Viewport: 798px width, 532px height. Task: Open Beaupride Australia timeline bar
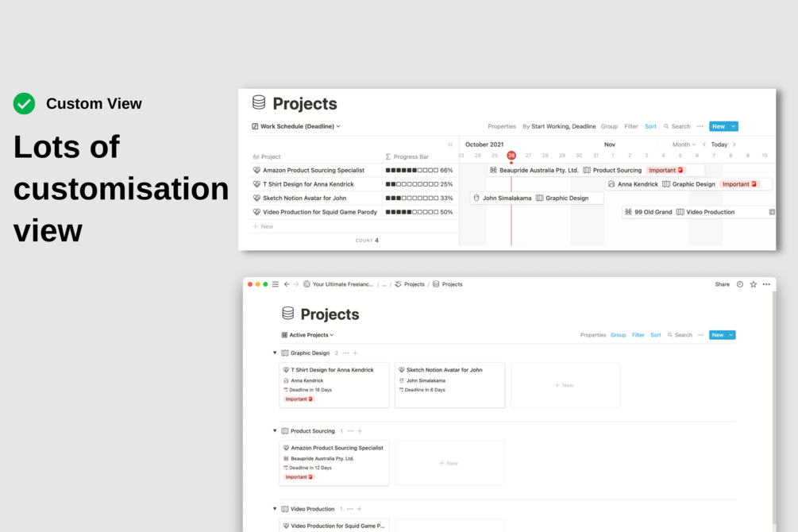coord(596,170)
